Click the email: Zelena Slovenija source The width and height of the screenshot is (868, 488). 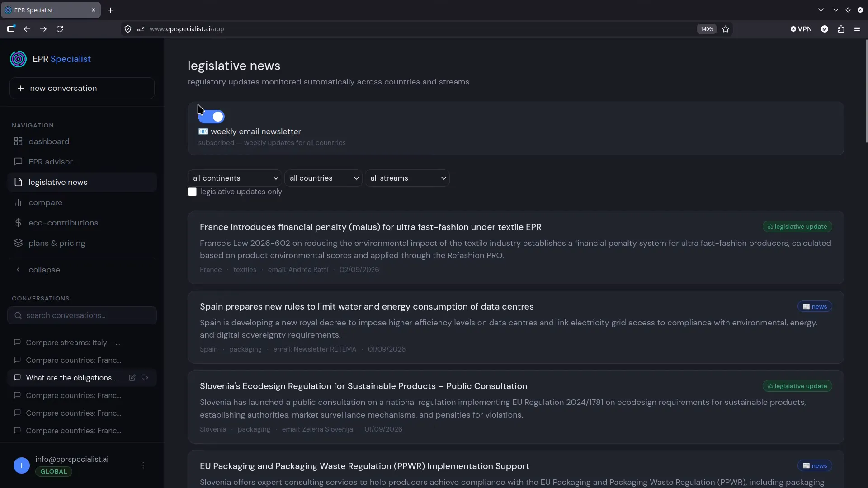point(317,429)
